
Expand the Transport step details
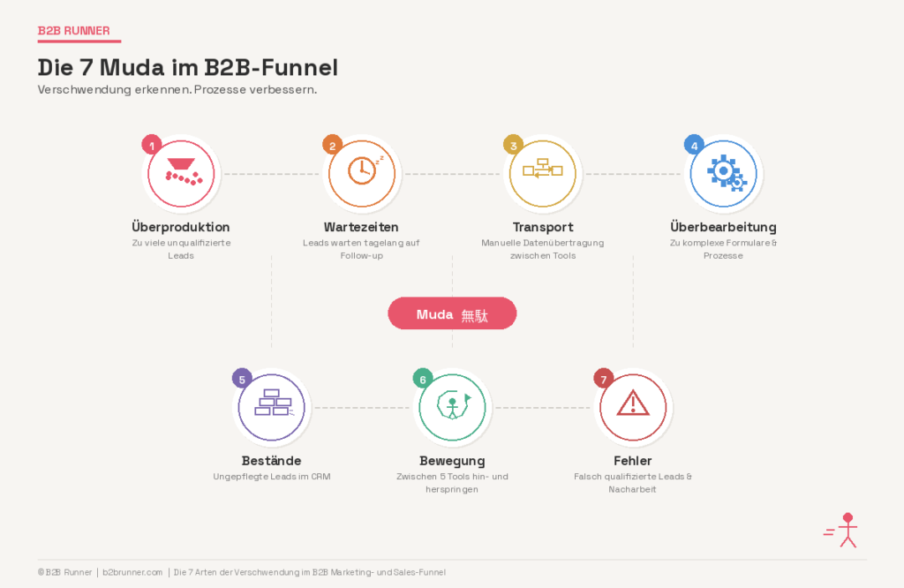pos(543,249)
